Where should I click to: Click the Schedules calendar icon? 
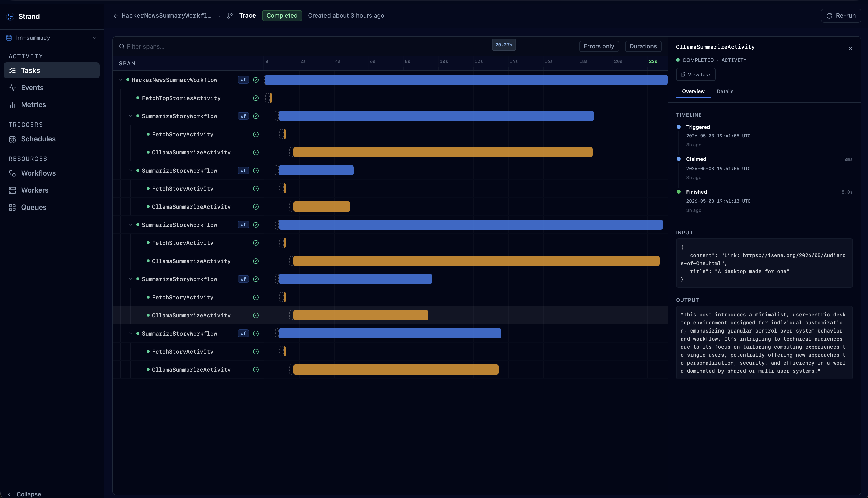pos(12,139)
